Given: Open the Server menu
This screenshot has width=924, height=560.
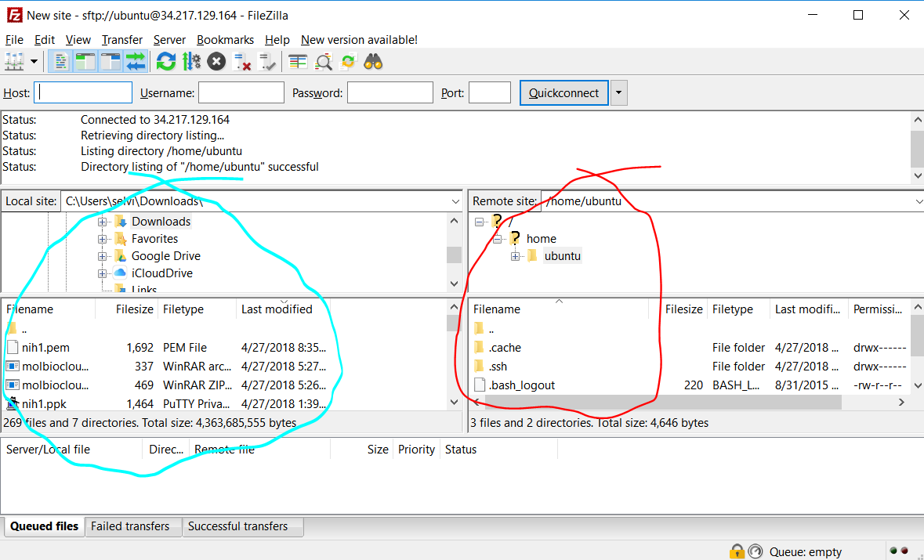Looking at the screenshot, I should click(x=170, y=39).
